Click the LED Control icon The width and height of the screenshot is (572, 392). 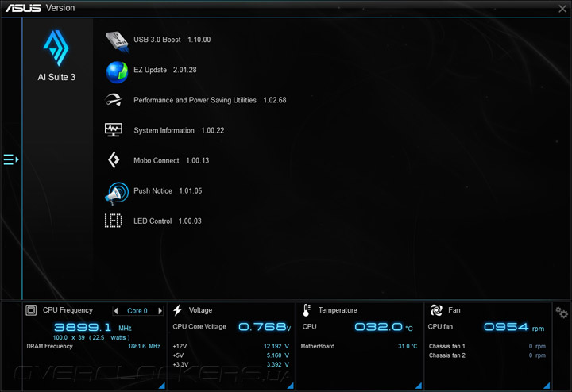(114, 221)
